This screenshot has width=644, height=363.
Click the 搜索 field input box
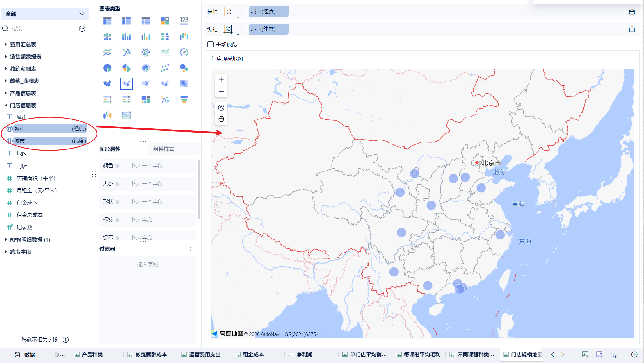pos(41,28)
